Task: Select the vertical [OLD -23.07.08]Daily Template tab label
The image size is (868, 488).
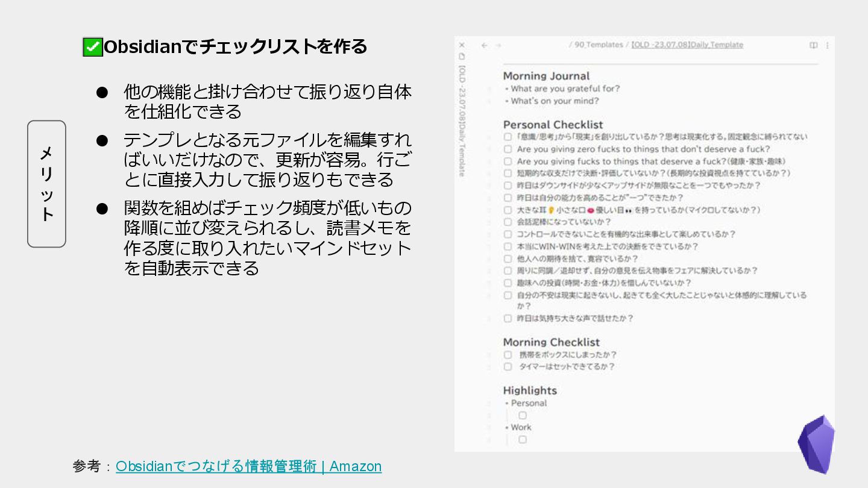Action: (462, 120)
